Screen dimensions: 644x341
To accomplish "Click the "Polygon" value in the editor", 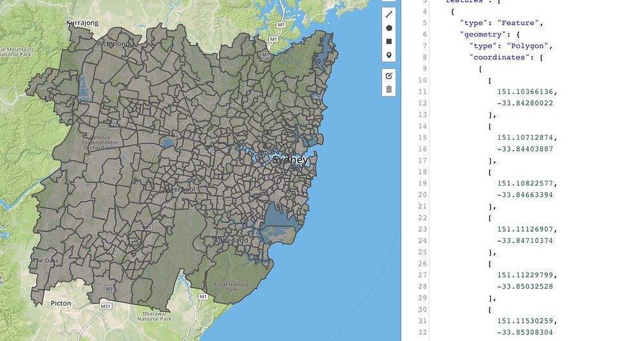I will (527, 46).
